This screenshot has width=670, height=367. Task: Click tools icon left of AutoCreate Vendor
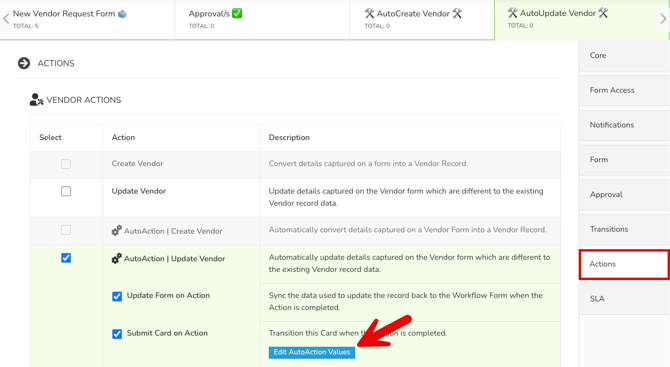370,14
